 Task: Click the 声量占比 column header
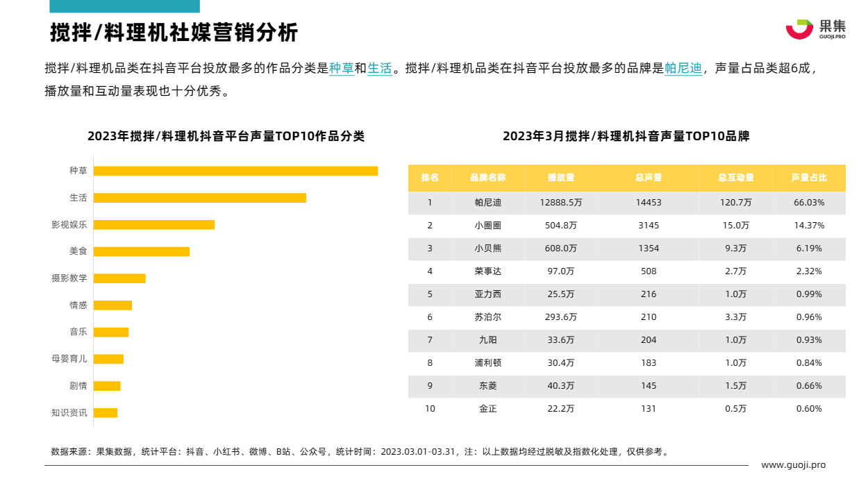tap(809, 178)
